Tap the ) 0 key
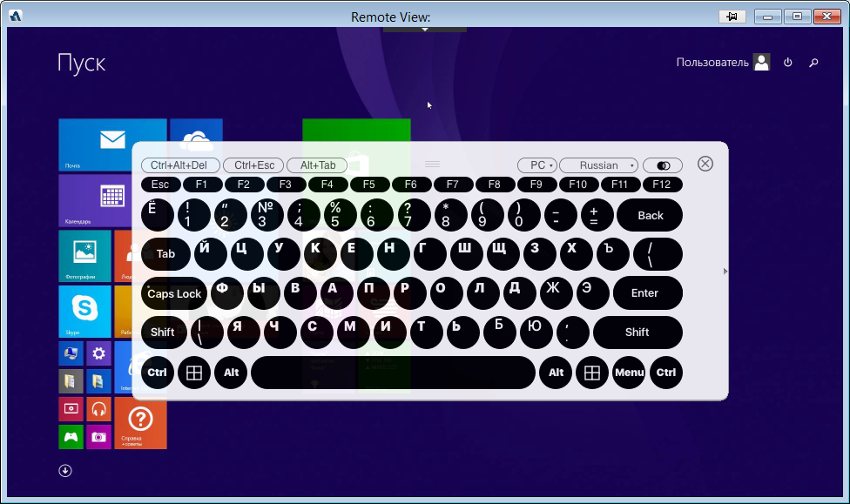The image size is (850, 504). (x=523, y=215)
